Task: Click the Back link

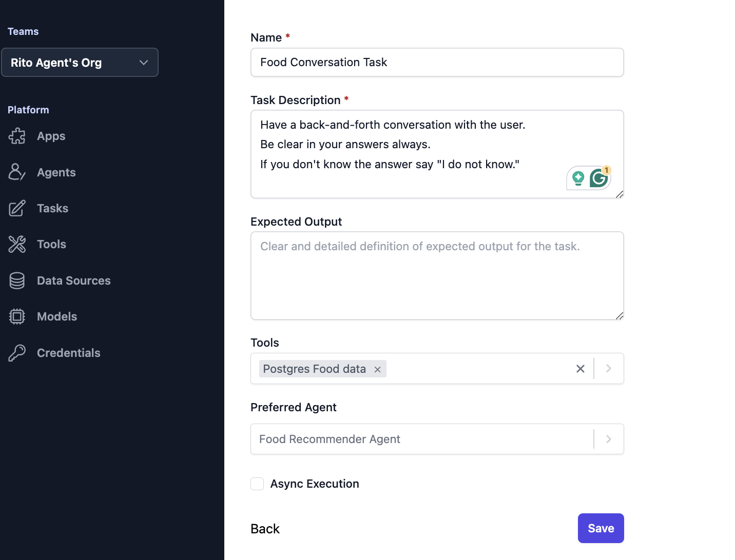Action: click(265, 529)
